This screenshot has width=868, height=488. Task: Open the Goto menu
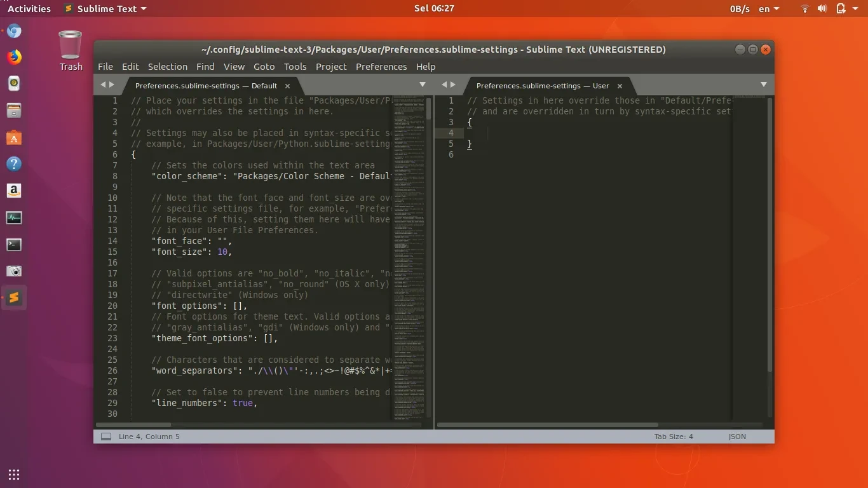coord(264,67)
